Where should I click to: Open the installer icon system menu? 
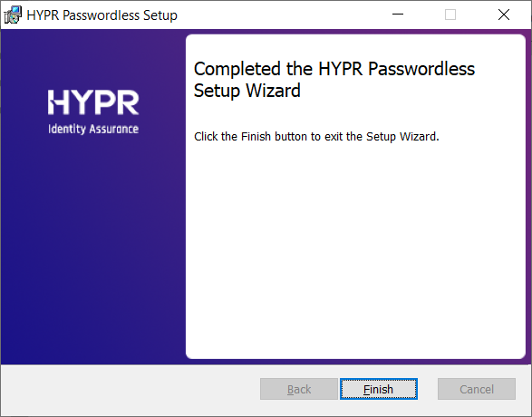pos(13,15)
